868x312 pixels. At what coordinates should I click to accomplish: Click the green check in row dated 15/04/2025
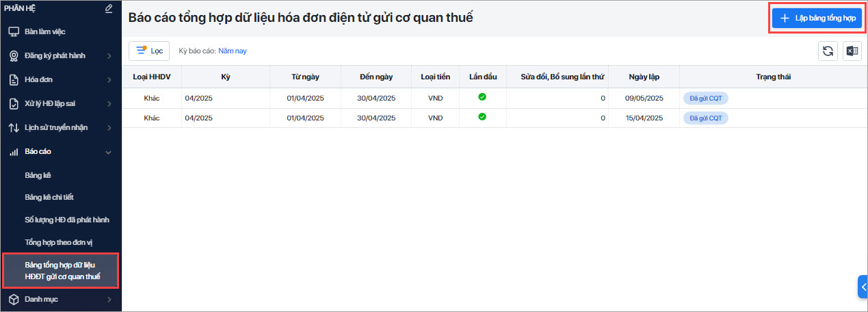coord(482,117)
